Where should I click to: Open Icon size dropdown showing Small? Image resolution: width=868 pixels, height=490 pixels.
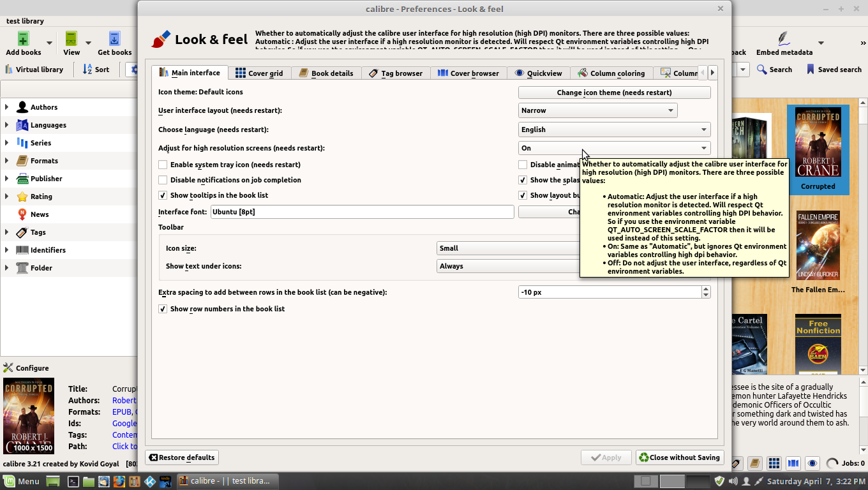tap(508, 248)
